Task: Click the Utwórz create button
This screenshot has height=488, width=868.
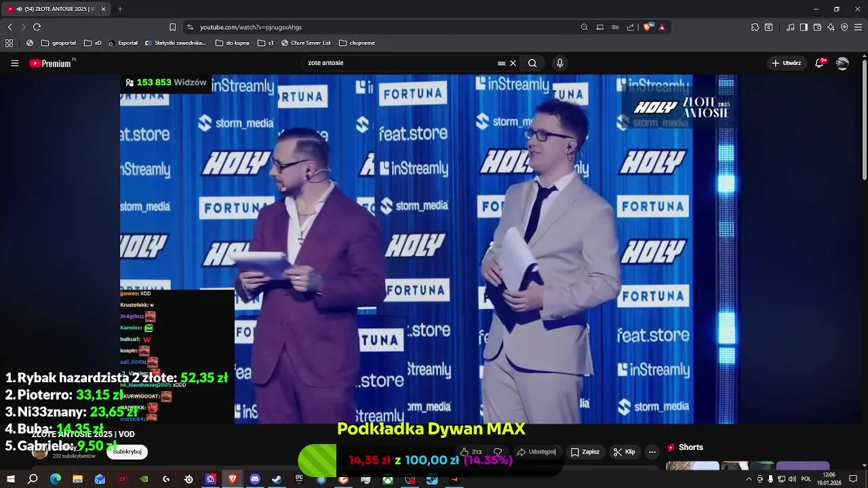Action: (787, 63)
